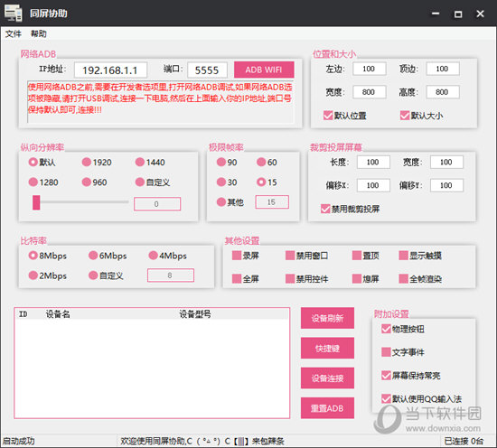The height and width of the screenshot is (448, 497).
Task: Click the 端口 input field showing 5555
Action: coord(207,70)
